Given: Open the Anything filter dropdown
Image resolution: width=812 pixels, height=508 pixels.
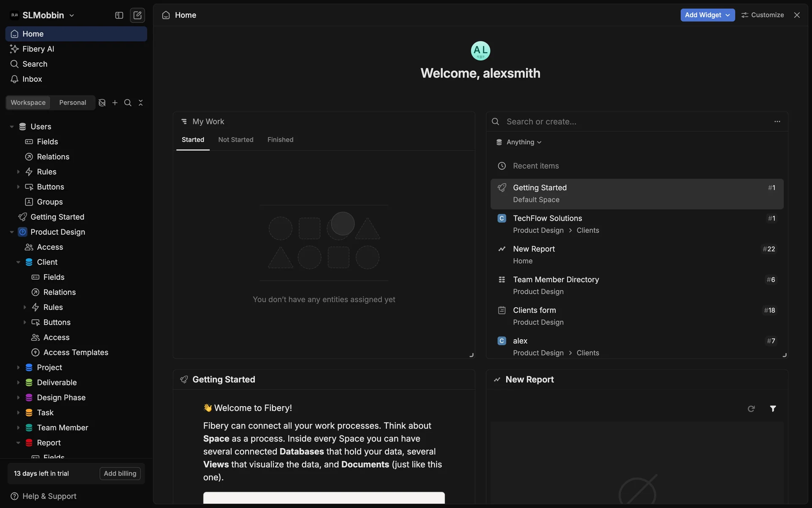Looking at the screenshot, I should (519, 142).
